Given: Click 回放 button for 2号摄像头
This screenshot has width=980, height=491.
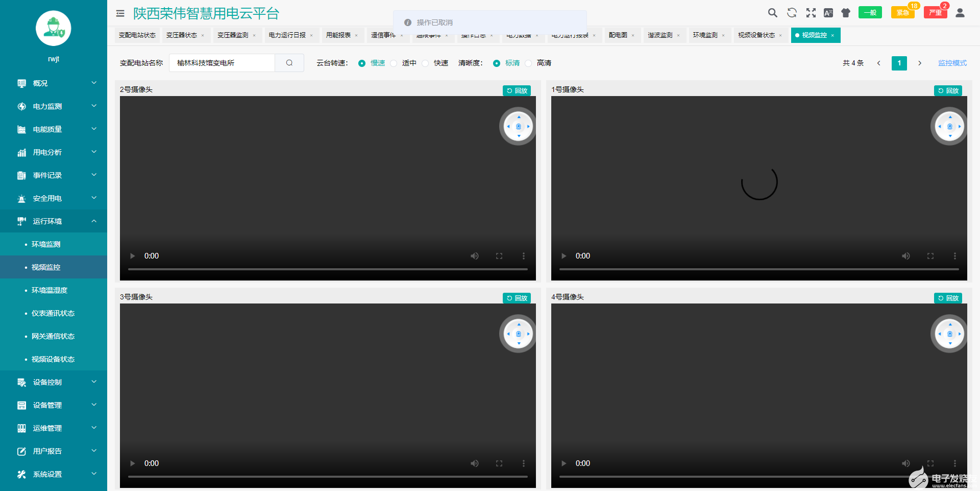Looking at the screenshot, I should 517,90.
